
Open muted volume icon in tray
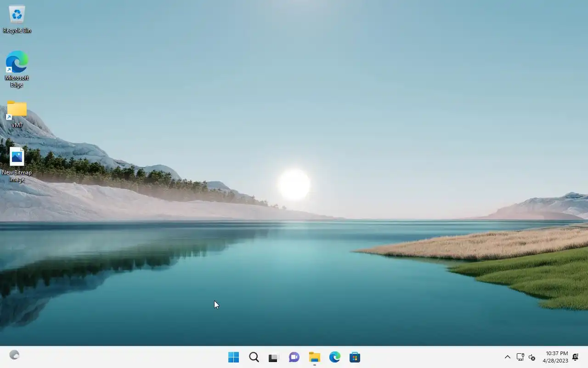pyautogui.click(x=532, y=357)
